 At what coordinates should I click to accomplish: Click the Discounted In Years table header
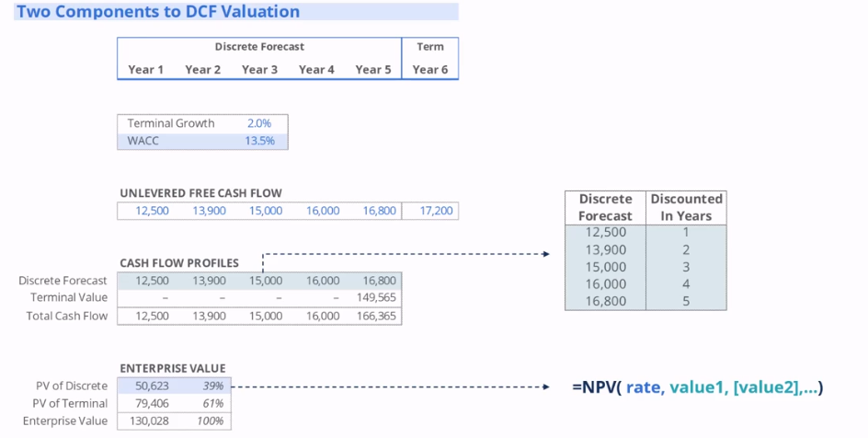click(x=686, y=207)
